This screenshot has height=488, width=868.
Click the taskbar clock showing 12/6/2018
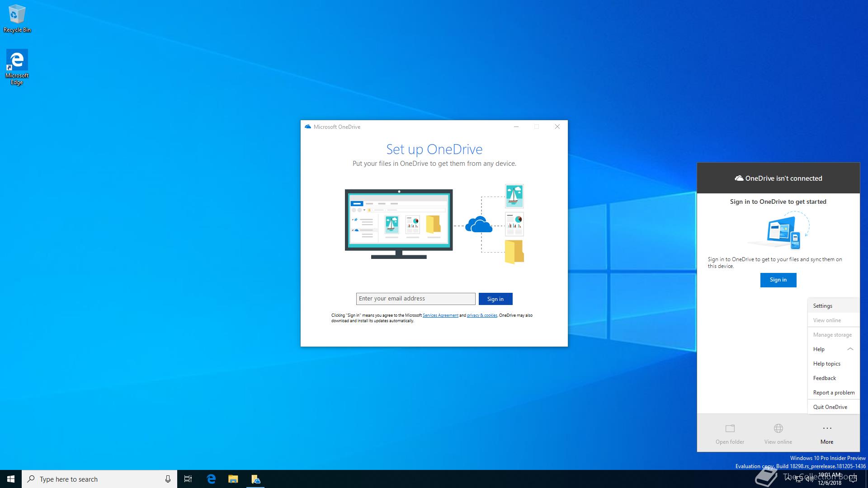click(830, 479)
